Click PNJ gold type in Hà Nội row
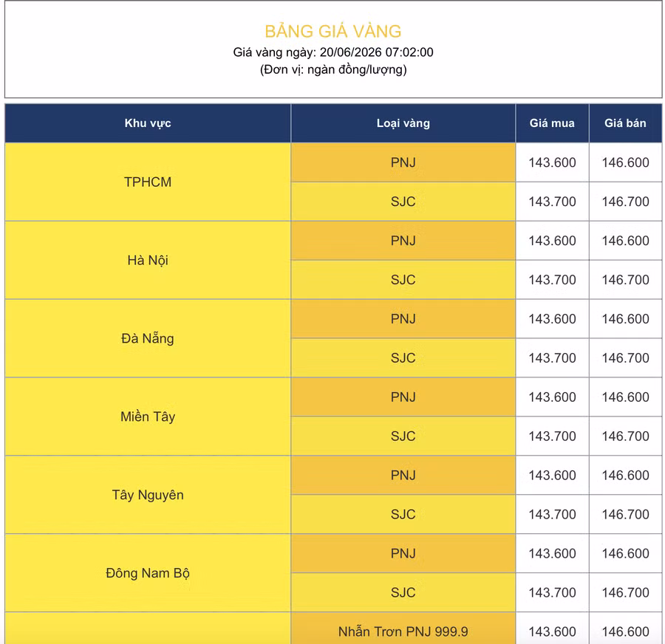665x644 pixels. click(403, 240)
